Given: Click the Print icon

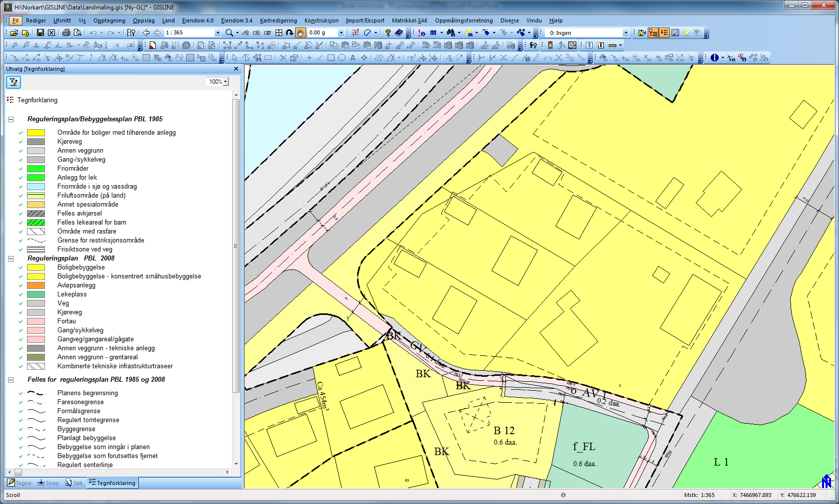Looking at the screenshot, I should pos(66,32).
